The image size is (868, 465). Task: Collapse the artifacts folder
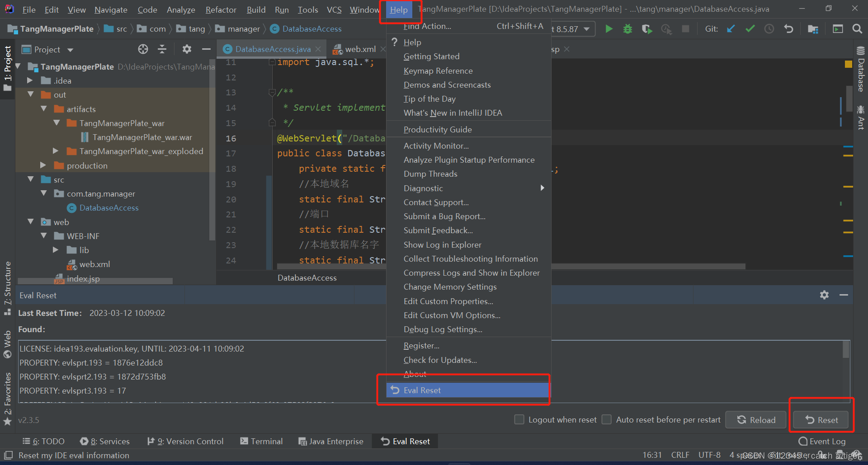43,109
